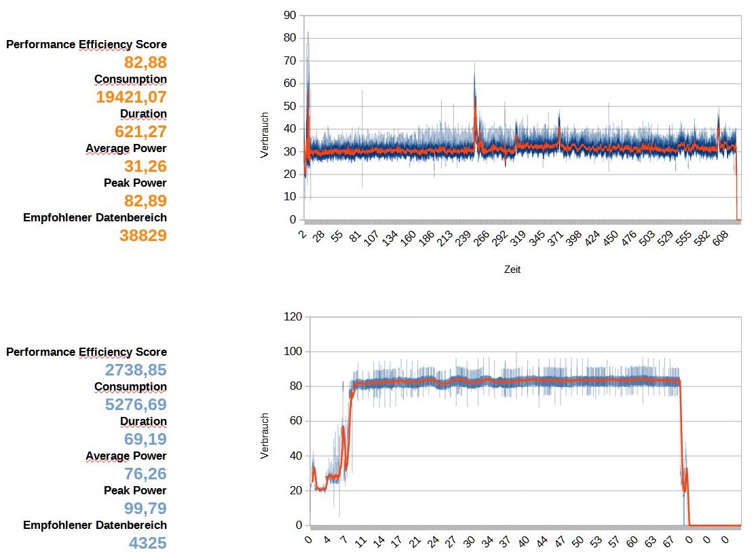Click the 34 label on the lower x-axis

coord(487,541)
